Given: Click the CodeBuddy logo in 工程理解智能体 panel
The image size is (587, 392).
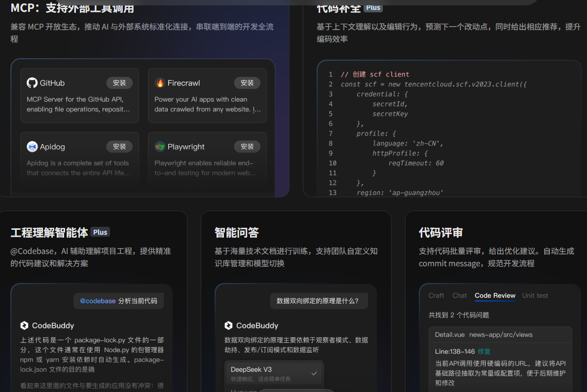Looking at the screenshot, I should 24,325.
